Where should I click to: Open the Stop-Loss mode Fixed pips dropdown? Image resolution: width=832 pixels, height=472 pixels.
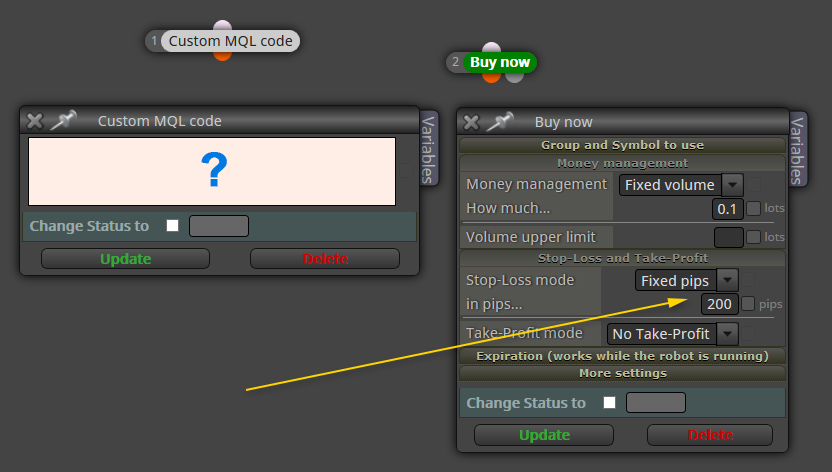[x=687, y=281]
